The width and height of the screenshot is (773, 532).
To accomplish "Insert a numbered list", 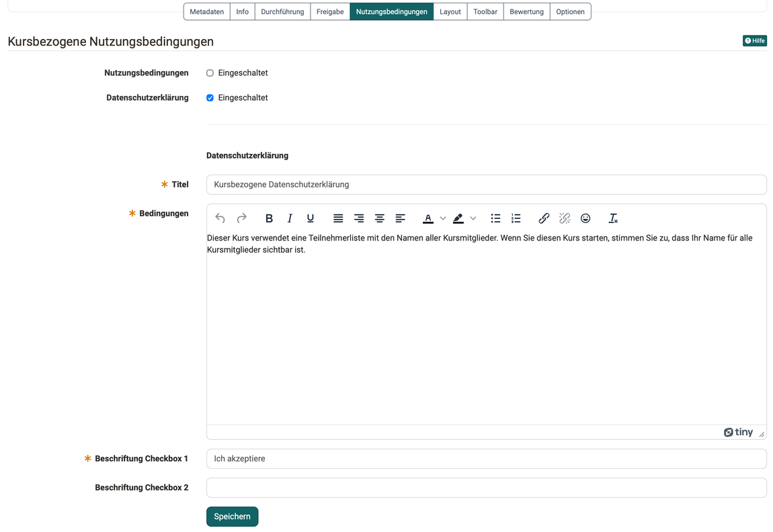I will coord(516,218).
